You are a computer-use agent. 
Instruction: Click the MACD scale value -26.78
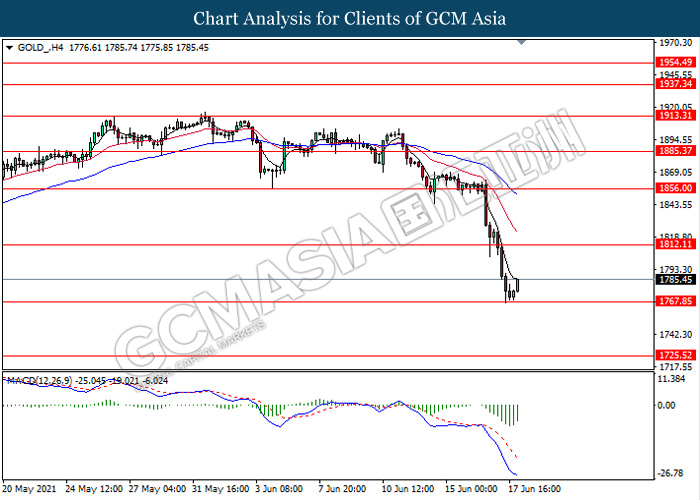point(671,473)
